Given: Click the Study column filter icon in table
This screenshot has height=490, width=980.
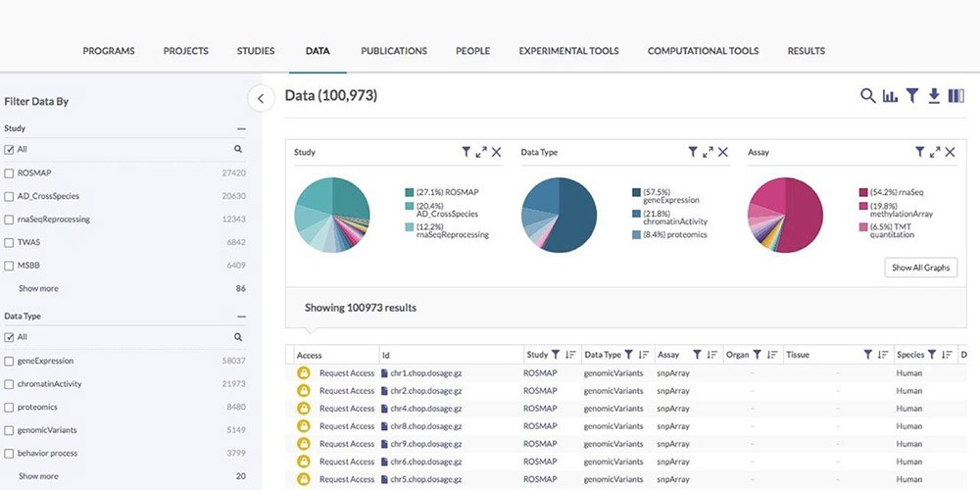Looking at the screenshot, I should 555,355.
